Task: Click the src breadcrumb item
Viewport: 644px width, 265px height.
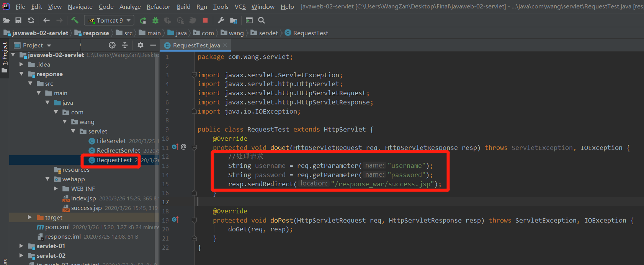Action: tap(124, 33)
